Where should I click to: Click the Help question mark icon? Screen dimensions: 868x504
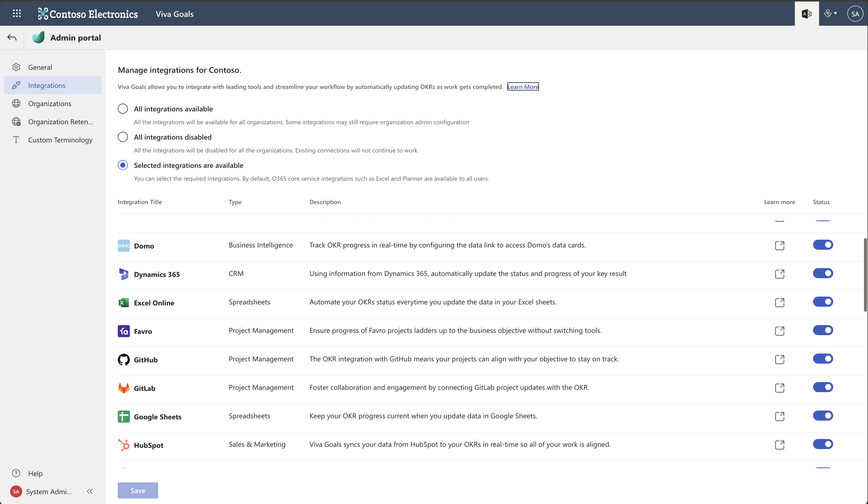[x=16, y=473]
